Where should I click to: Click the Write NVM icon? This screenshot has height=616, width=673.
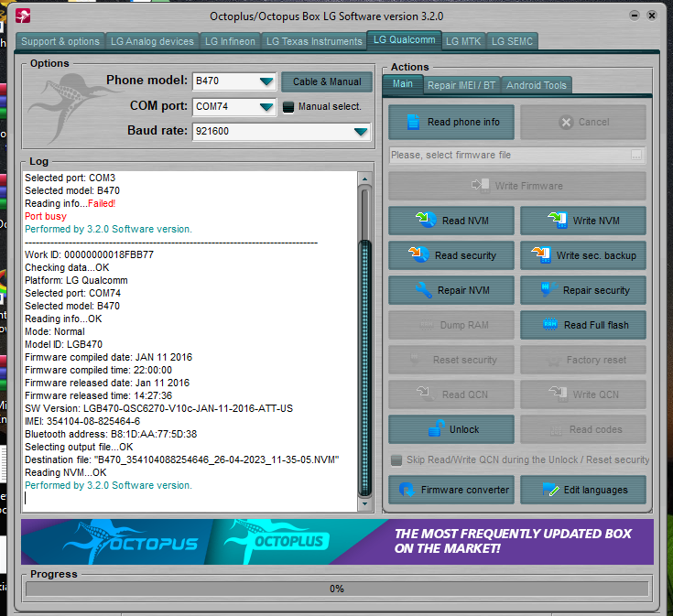click(x=557, y=221)
